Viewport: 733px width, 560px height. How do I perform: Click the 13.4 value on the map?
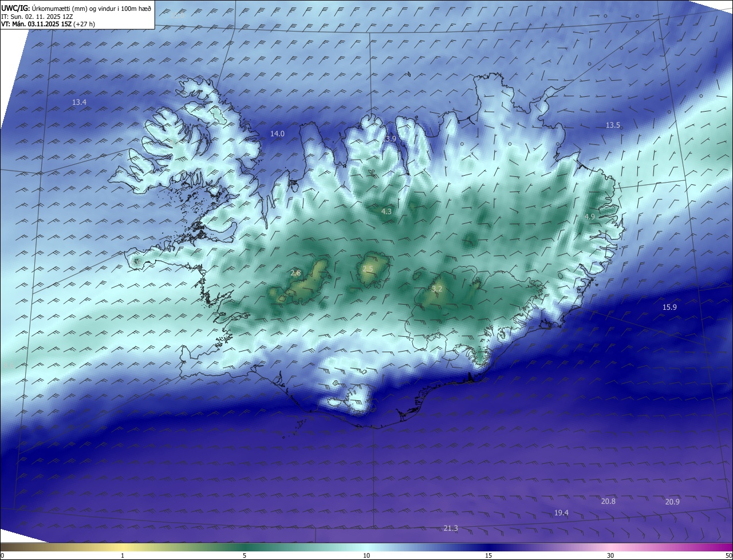pyautogui.click(x=79, y=102)
